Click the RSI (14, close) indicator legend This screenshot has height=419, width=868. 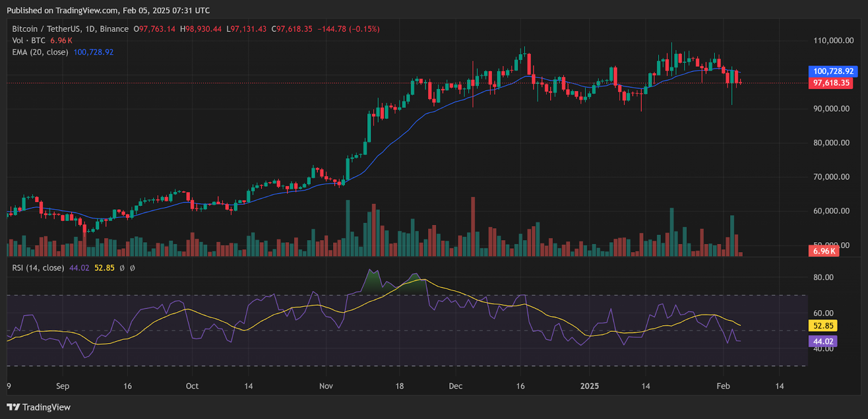38,268
